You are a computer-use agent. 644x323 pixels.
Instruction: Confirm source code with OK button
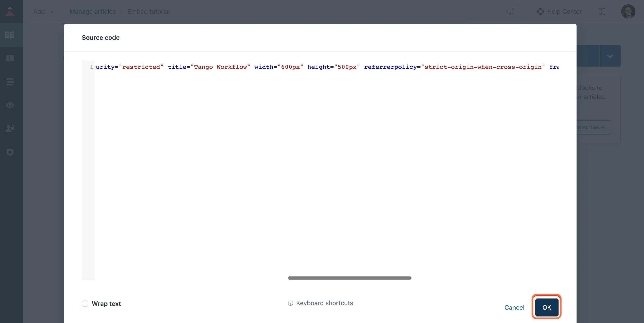click(x=547, y=307)
